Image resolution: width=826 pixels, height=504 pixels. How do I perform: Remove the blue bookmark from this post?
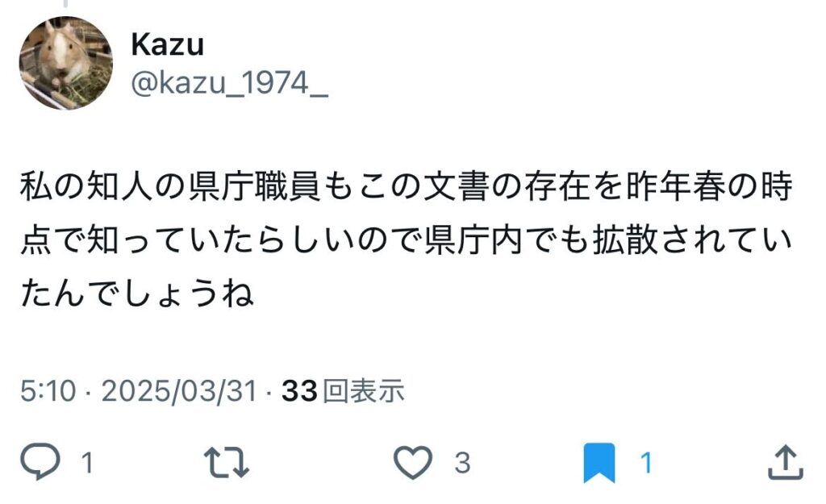coord(599,463)
